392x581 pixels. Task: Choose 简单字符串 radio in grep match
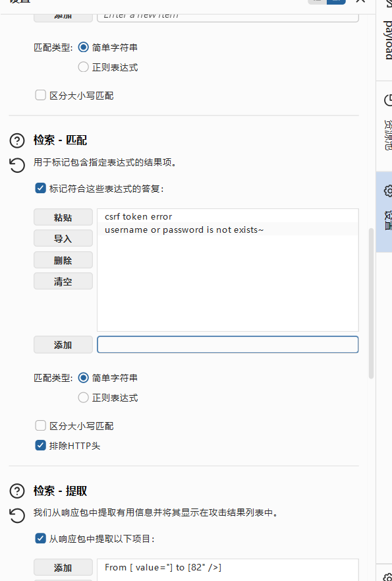83,378
